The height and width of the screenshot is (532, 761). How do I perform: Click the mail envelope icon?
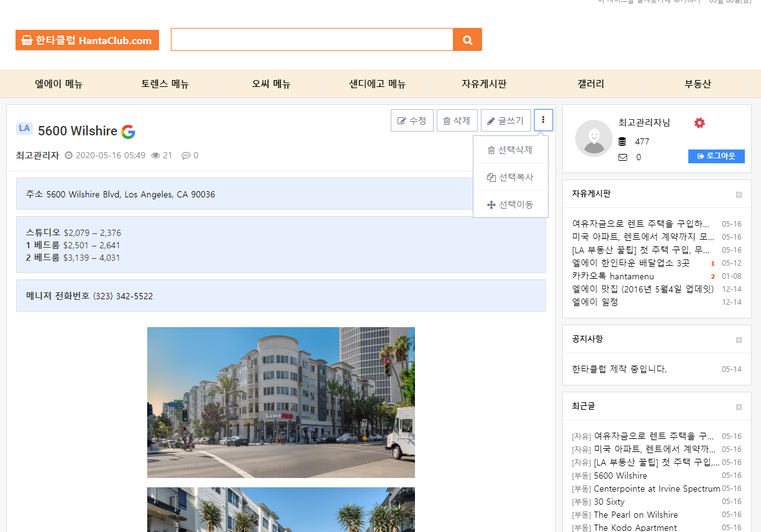[622, 158]
